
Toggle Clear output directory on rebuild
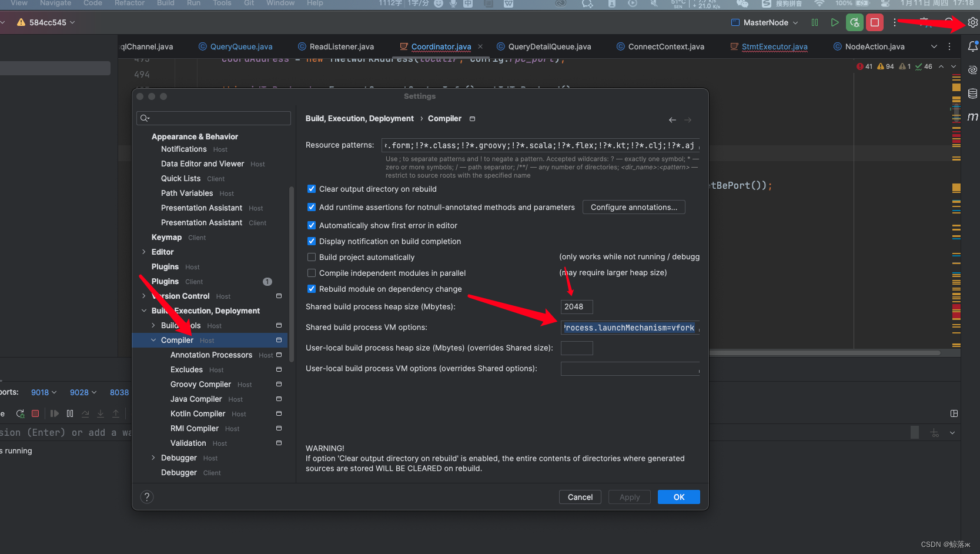coord(312,189)
